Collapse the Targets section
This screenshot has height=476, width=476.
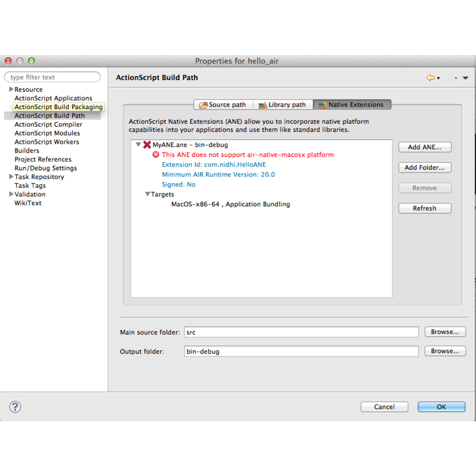(x=147, y=194)
